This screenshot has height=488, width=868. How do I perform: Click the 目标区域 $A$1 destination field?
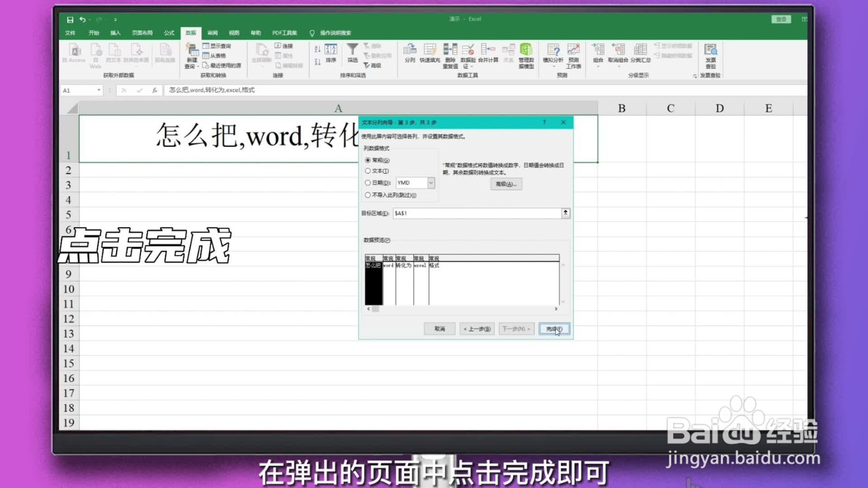(477, 214)
